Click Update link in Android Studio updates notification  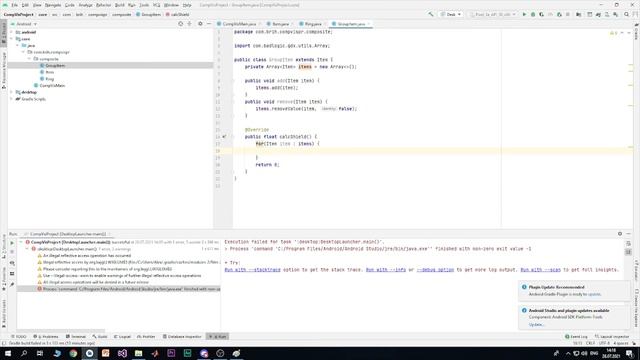tap(536, 324)
